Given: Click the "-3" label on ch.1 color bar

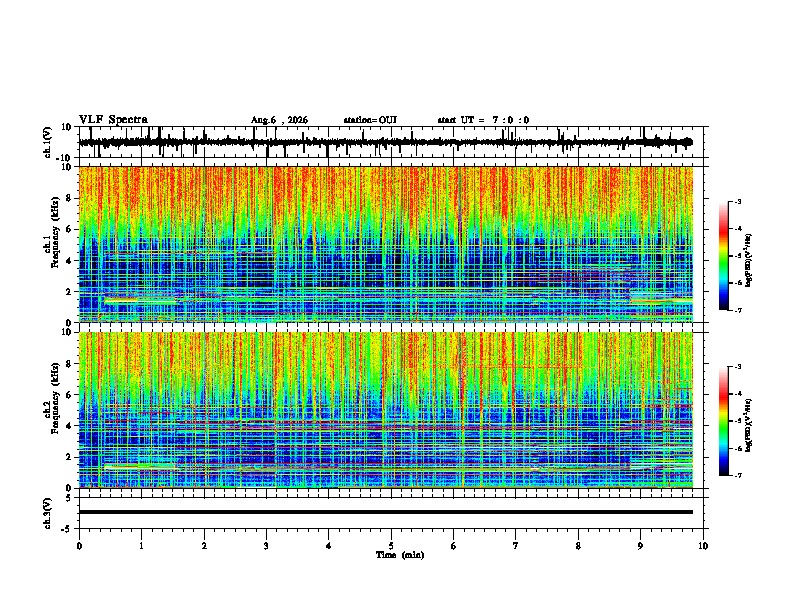Looking at the screenshot, I should coord(737,201).
